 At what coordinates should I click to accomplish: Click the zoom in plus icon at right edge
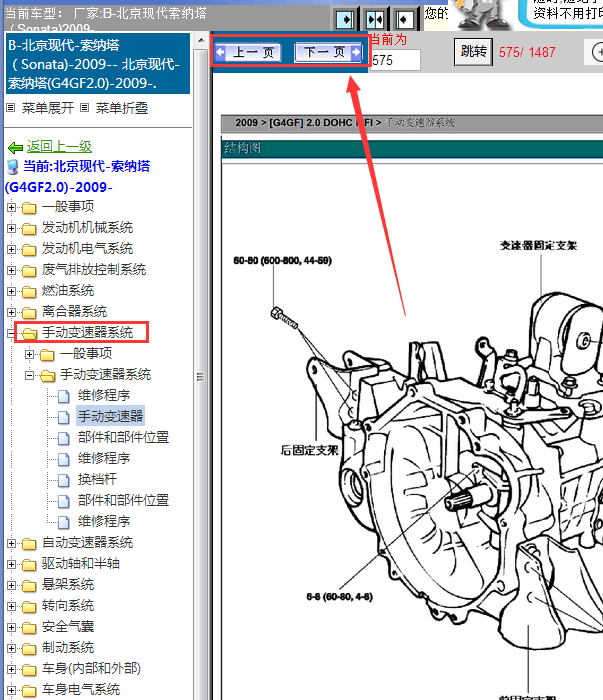point(597,52)
